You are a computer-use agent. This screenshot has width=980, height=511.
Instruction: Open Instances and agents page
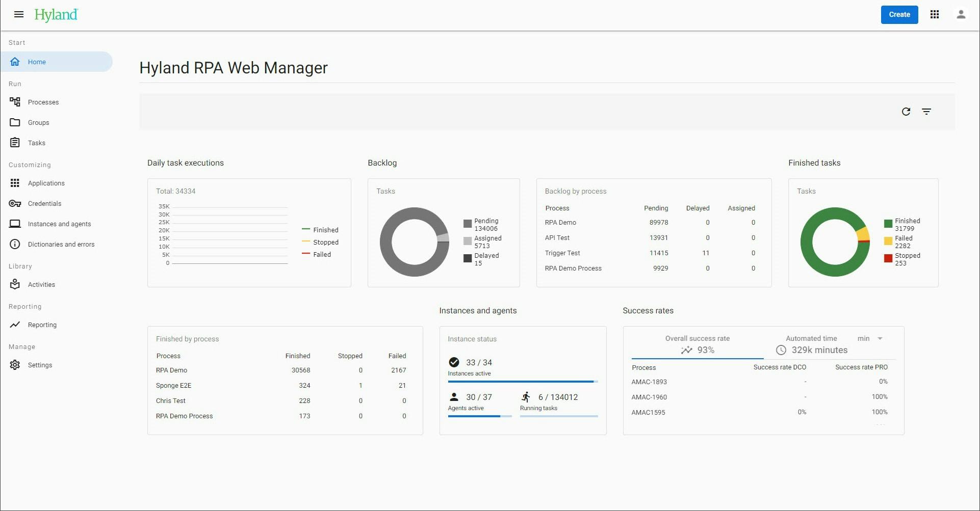pos(57,224)
